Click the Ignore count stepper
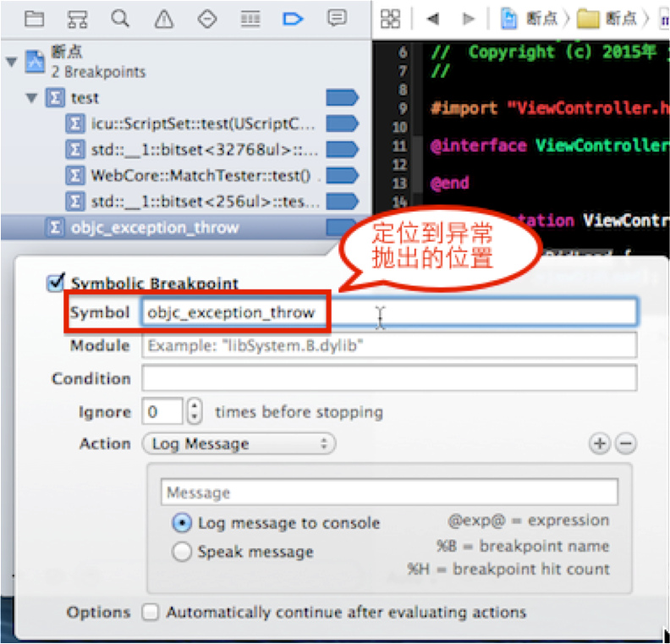The image size is (670, 644). click(195, 411)
